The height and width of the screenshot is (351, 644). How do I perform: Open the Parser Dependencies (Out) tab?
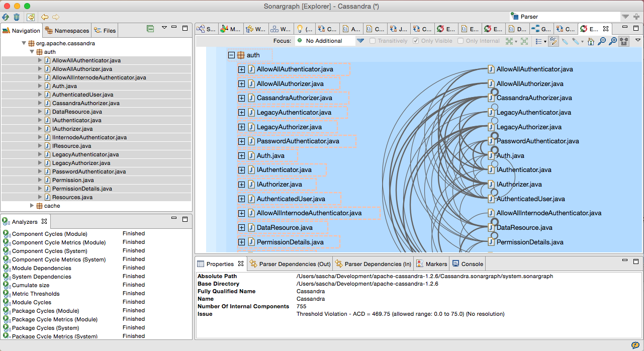290,264
